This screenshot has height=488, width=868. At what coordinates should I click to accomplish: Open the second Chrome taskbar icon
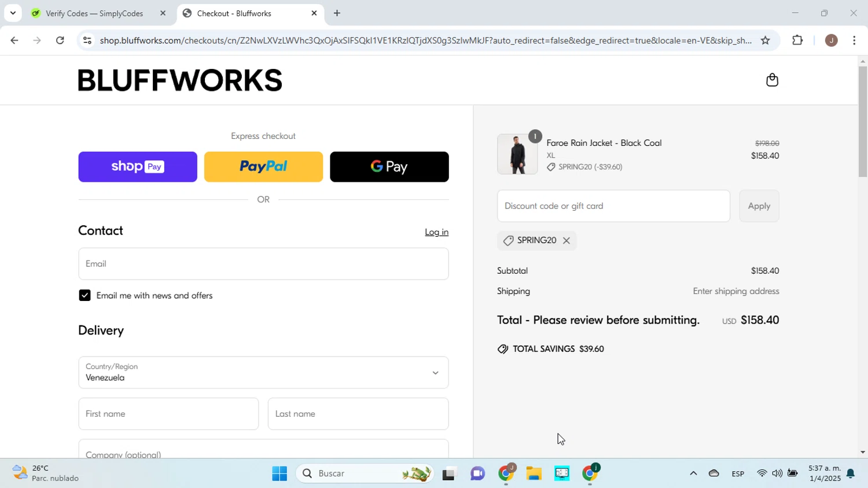(x=590, y=474)
